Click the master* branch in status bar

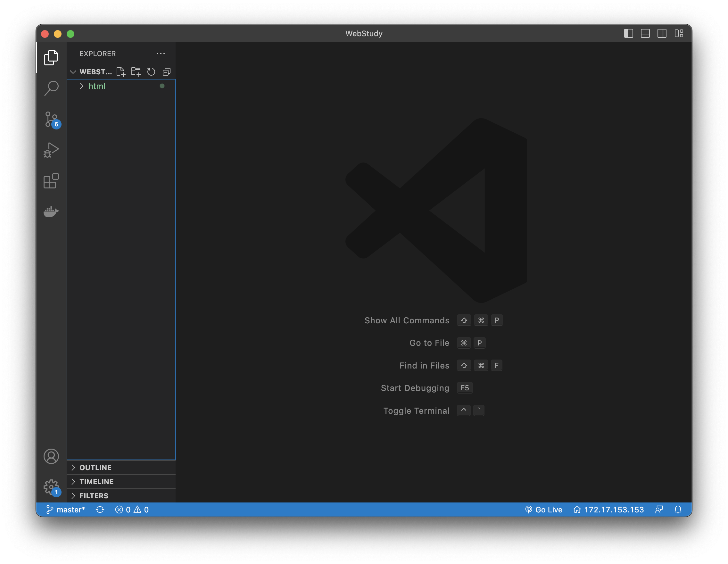[65, 509]
